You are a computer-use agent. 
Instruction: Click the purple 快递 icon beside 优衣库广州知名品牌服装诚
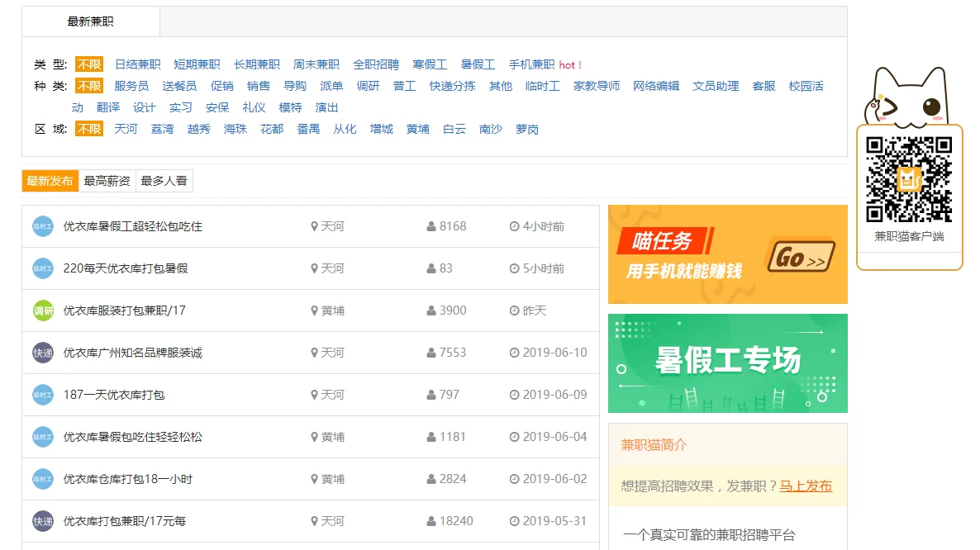[x=42, y=352]
